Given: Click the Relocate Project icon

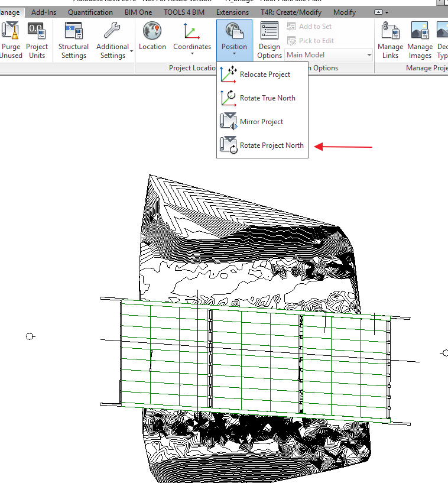Looking at the screenshot, I should point(228,74).
